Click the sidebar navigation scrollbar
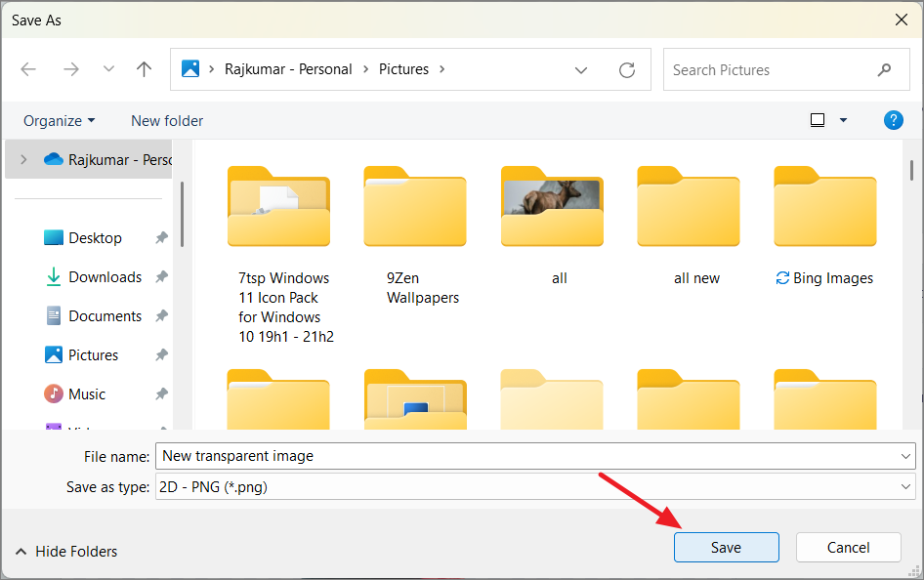This screenshot has width=924, height=580. 182,215
